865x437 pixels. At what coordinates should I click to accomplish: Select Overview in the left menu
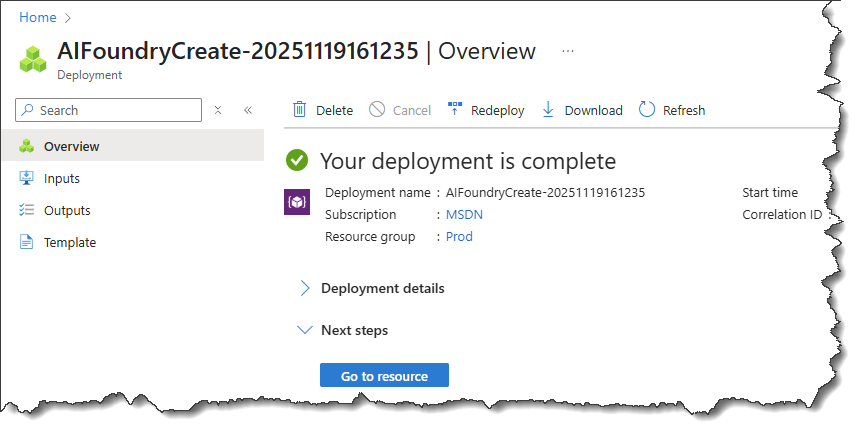71,146
